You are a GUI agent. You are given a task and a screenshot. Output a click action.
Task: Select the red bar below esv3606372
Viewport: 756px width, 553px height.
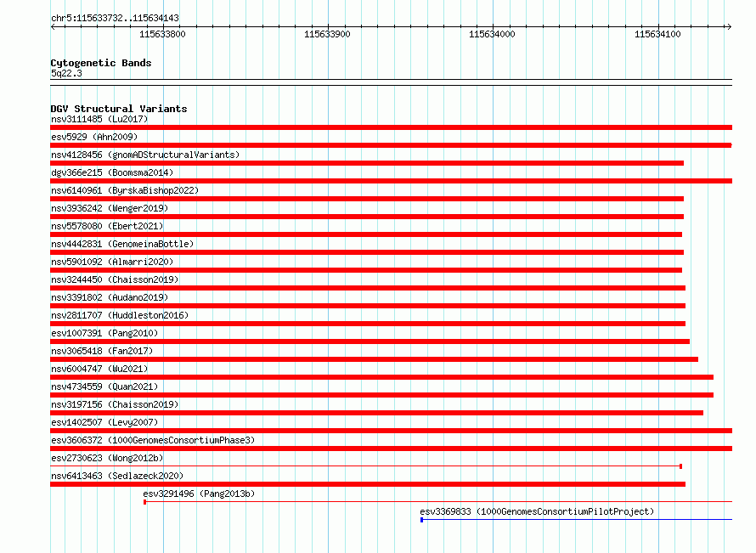[391, 449]
